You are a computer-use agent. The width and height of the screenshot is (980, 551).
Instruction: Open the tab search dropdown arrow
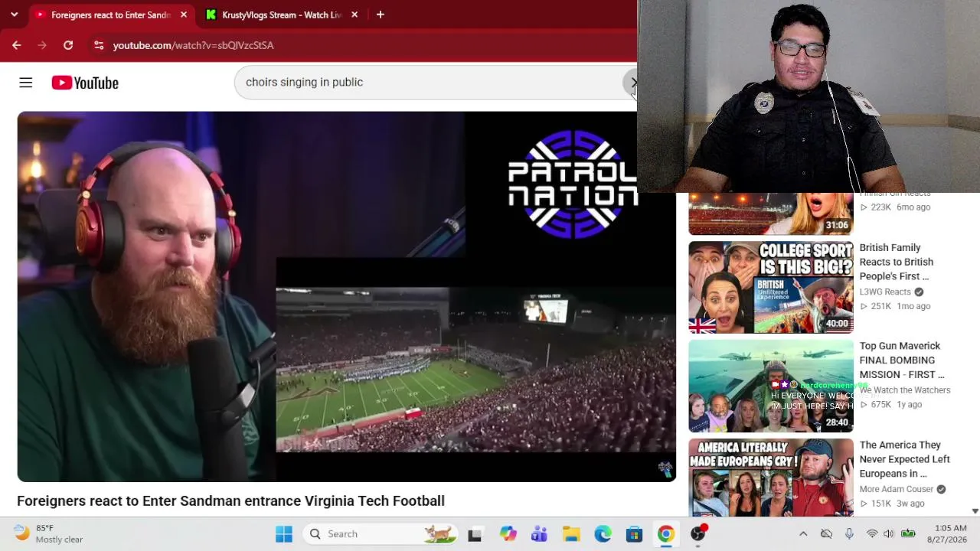[14, 15]
